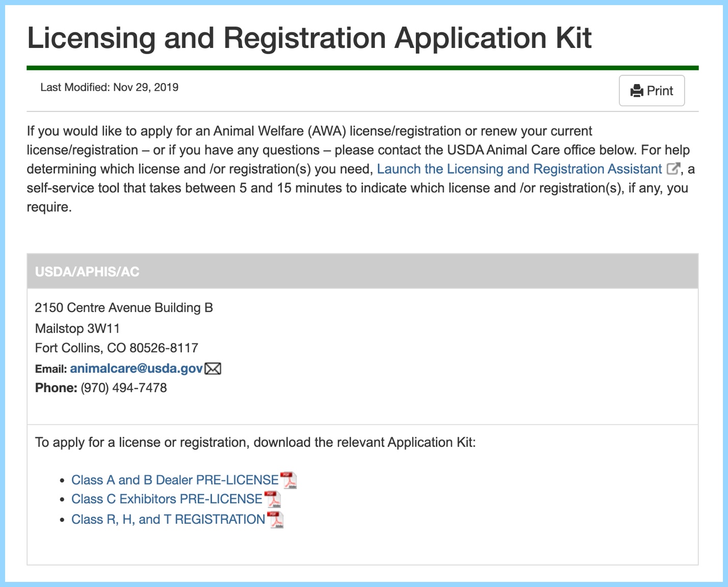The height and width of the screenshot is (587, 728).
Task: Open Class C Exhibitors PRE-LICENSE link
Action: pos(166,499)
